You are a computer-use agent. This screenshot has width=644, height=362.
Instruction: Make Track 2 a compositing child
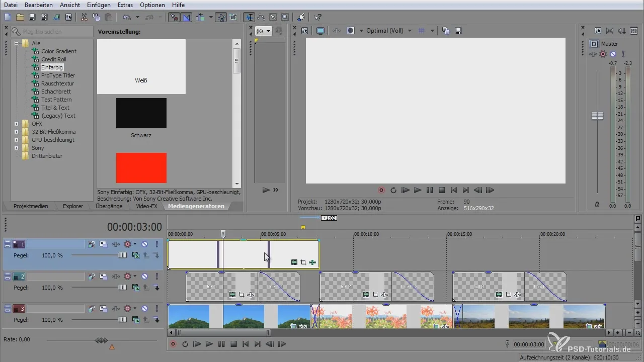click(x=156, y=288)
